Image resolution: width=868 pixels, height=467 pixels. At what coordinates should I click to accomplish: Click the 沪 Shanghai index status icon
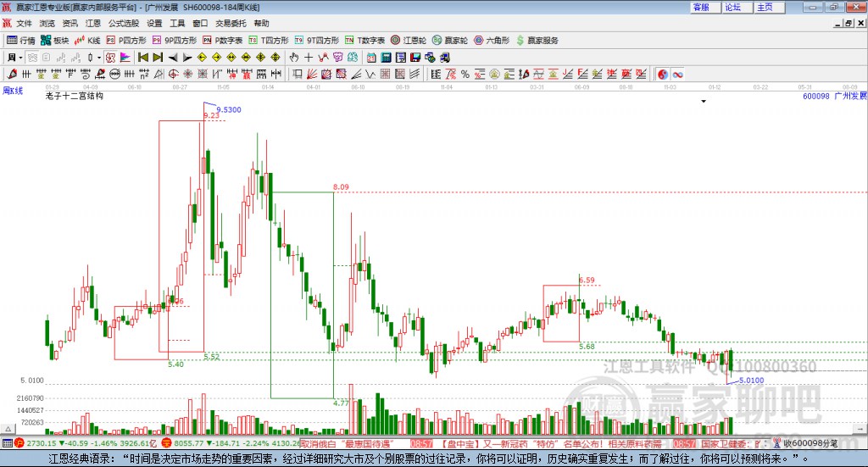coord(19,443)
